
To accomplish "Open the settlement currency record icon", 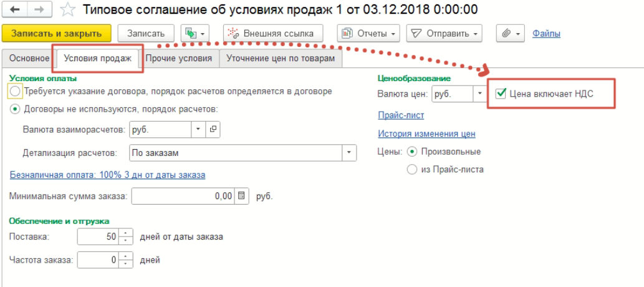I will [213, 130].
